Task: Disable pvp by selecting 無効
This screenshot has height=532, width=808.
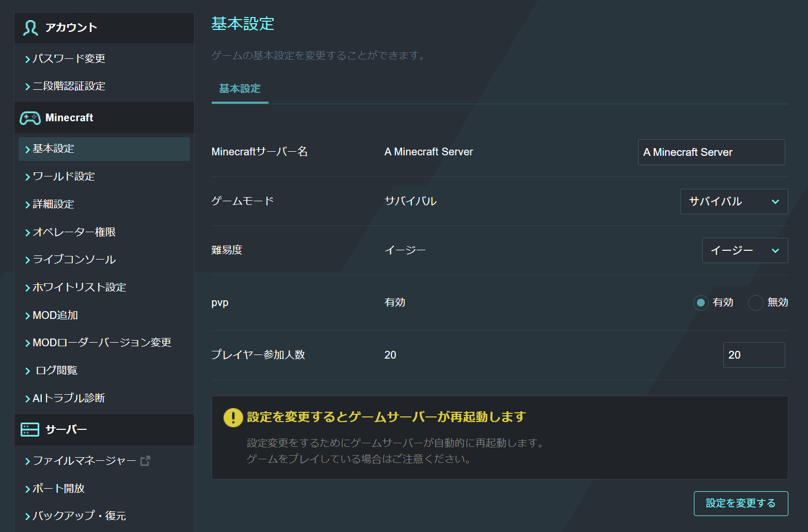Action: 756,303
